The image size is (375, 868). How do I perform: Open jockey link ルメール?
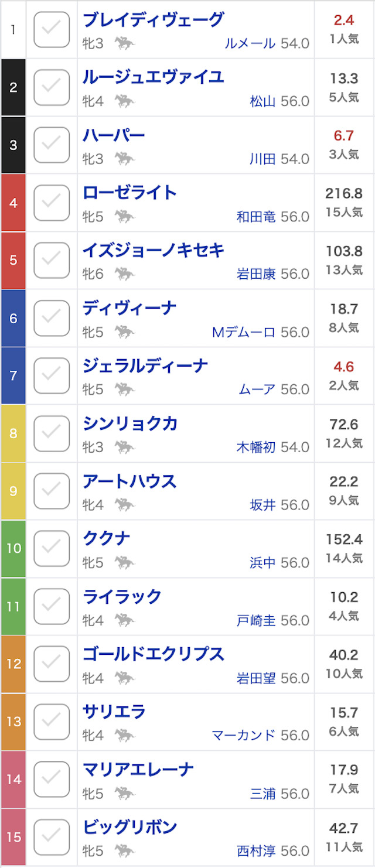coord(250,43)
